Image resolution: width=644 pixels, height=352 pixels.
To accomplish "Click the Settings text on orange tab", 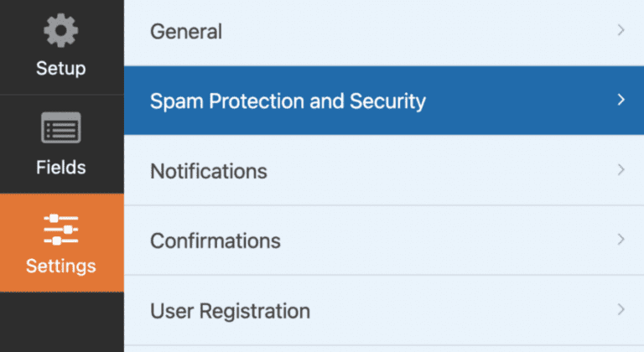I will point(60,267).
